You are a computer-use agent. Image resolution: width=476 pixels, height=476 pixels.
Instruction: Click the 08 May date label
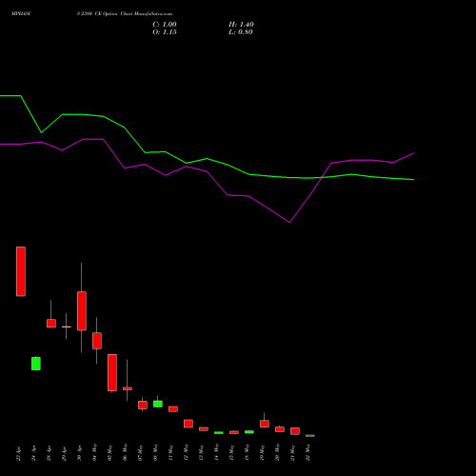[x=155, y=453]
